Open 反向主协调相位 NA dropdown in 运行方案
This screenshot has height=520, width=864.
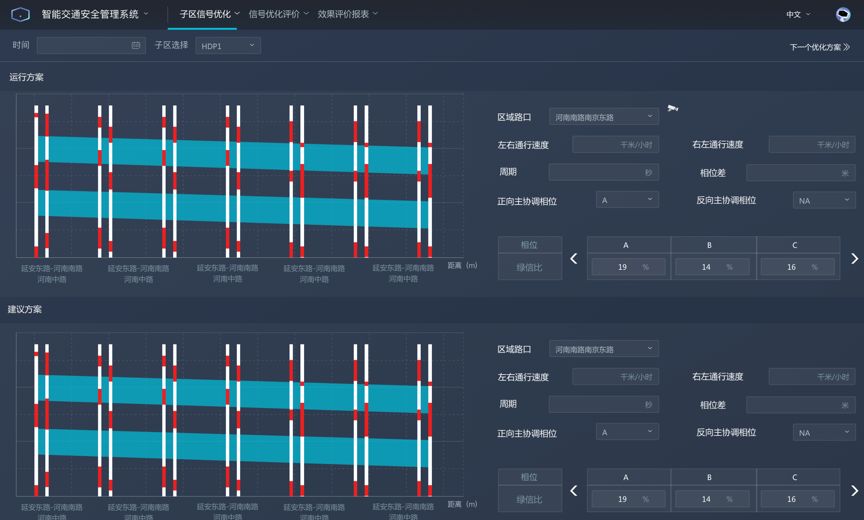(824, 201)
